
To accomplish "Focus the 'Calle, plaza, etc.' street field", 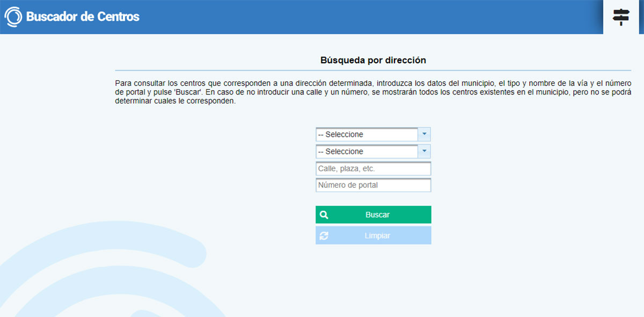I will coord(373,168).
